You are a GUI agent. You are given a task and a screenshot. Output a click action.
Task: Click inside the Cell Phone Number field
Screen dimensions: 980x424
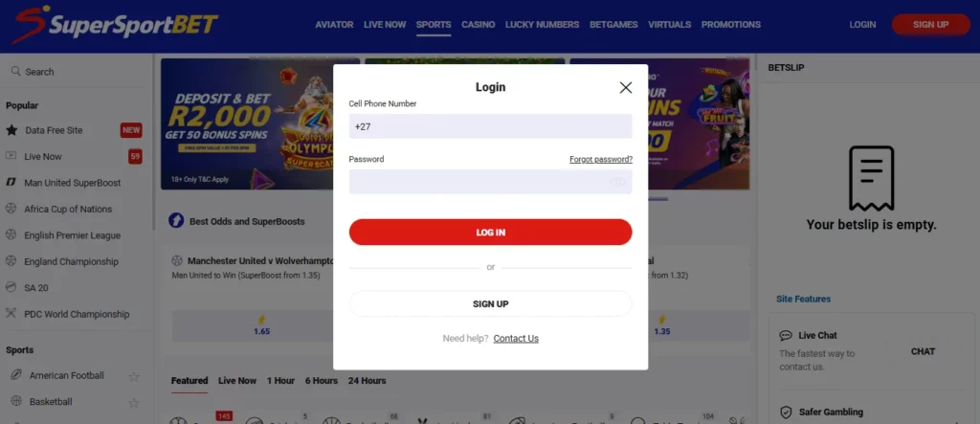click(491, 126)
